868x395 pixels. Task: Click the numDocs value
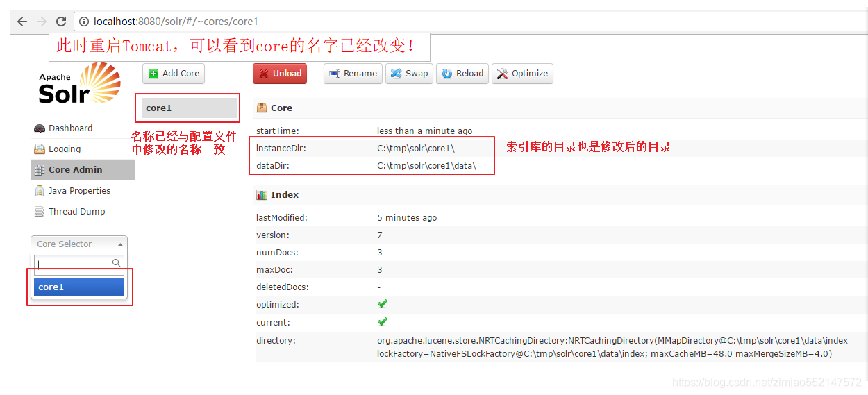click(x=380, y=252)
